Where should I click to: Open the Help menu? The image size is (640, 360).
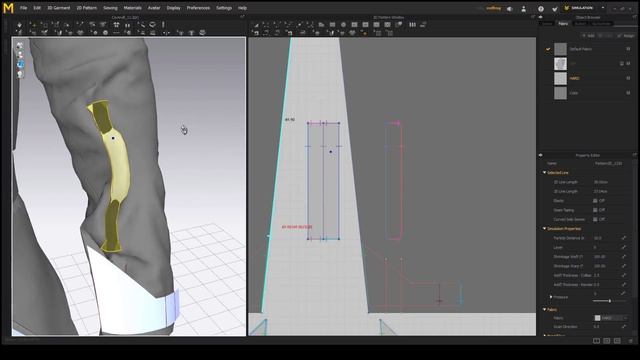[242, 8]
